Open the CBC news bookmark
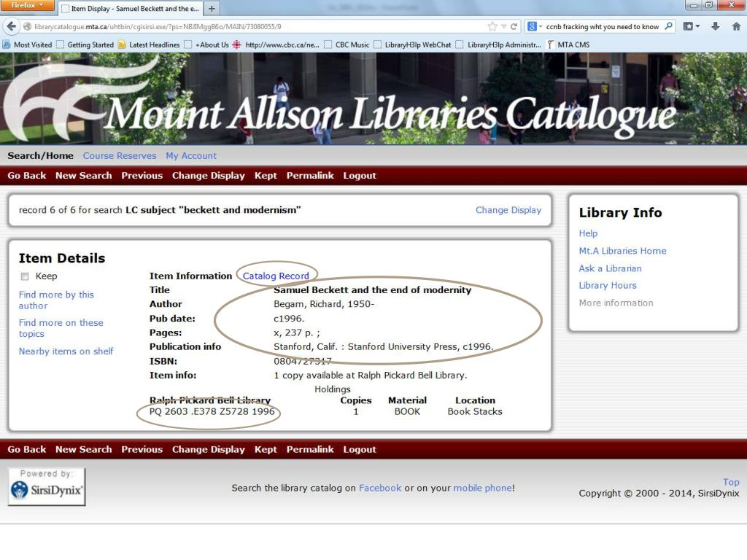Viewport: 747px width, 560px height. [x=276, y=44]
